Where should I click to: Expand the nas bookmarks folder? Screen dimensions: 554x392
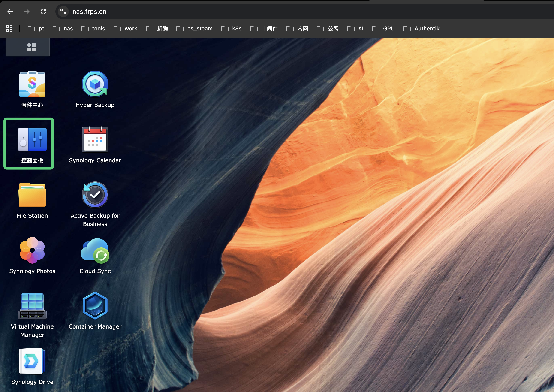[63, 28]
